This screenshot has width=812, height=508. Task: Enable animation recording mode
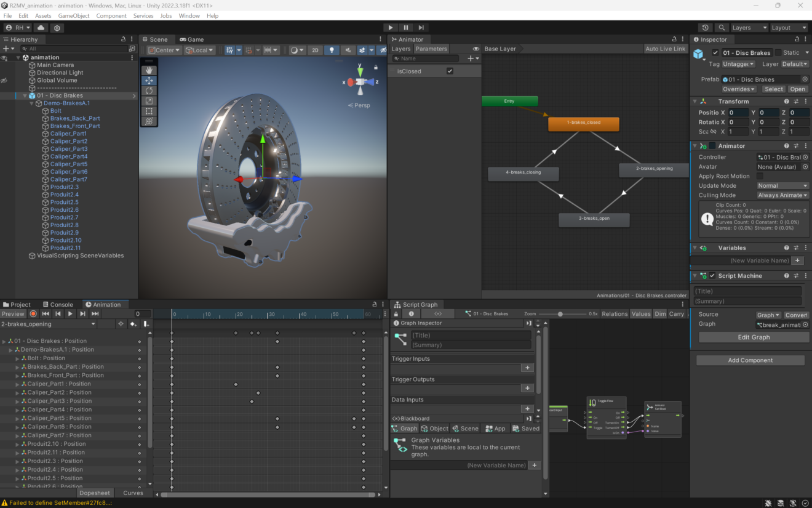[x=34, y=314]
